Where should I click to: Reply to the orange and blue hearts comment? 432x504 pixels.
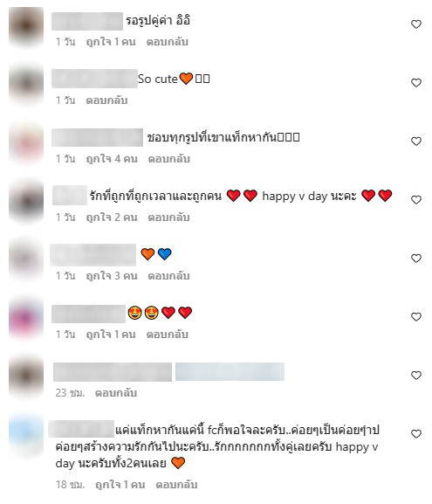tap(168, 276)
